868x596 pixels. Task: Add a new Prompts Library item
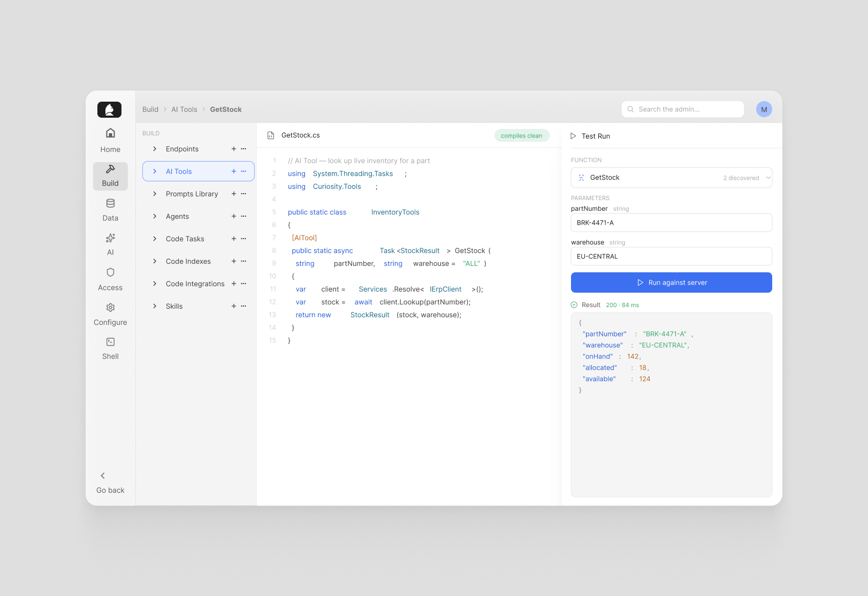coord(234,194)
